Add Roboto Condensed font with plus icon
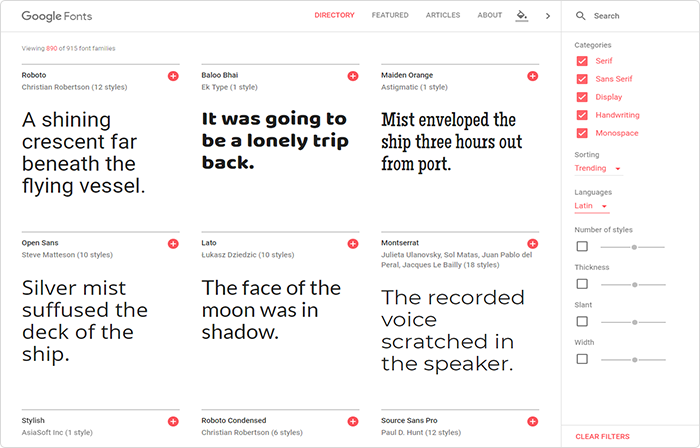Screen dimensions: 700x448 click(353, 421)
